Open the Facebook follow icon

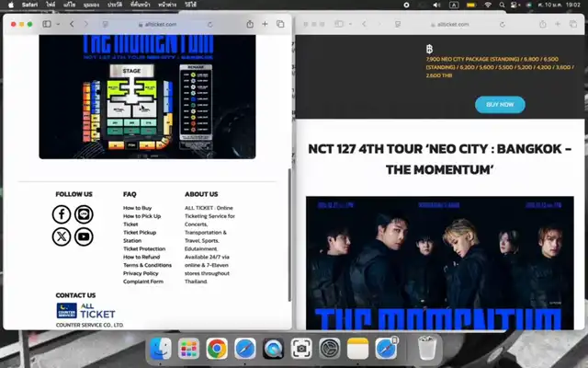[x=62, y=214]
